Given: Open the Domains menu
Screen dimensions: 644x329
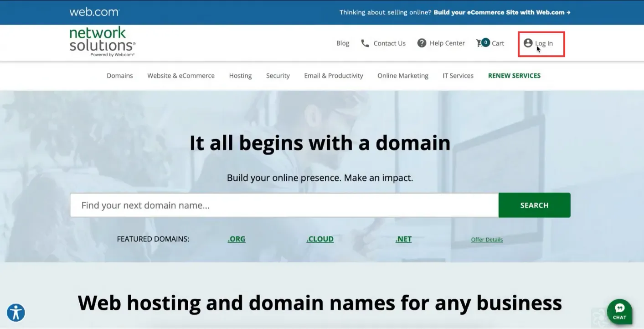Looking at the screenshot, I should pyautogui.click(x=120, y=76).
